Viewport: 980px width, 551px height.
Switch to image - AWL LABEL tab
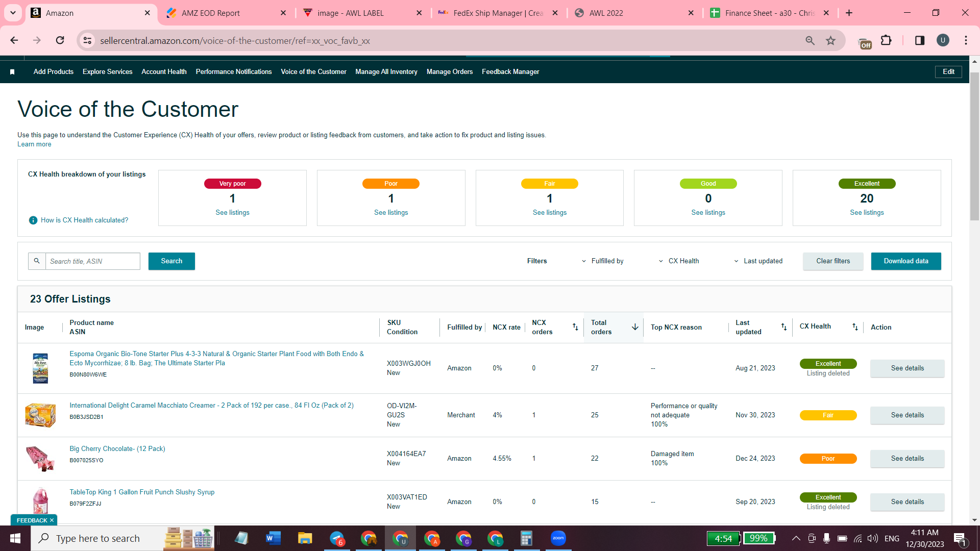362,13
